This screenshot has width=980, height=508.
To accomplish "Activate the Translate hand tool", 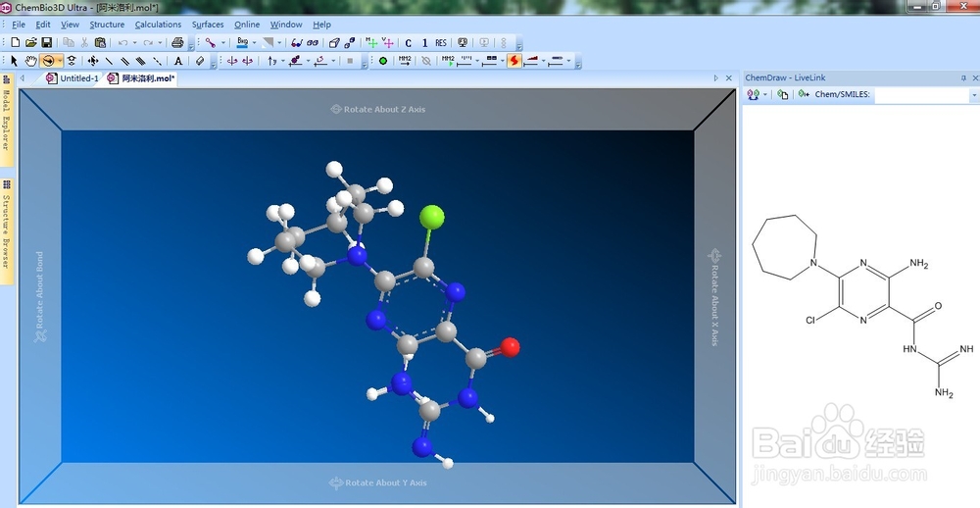I will pos(30,61).
